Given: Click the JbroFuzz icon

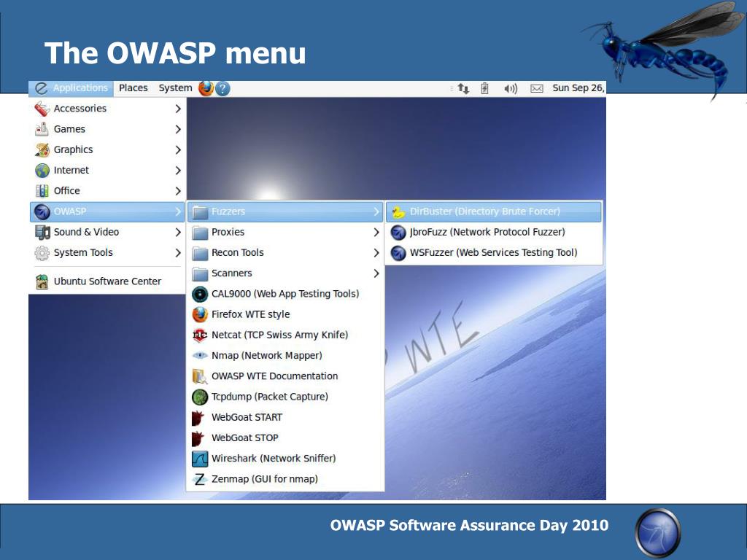Looking at the screenshot, I should (x=398, y=232).
